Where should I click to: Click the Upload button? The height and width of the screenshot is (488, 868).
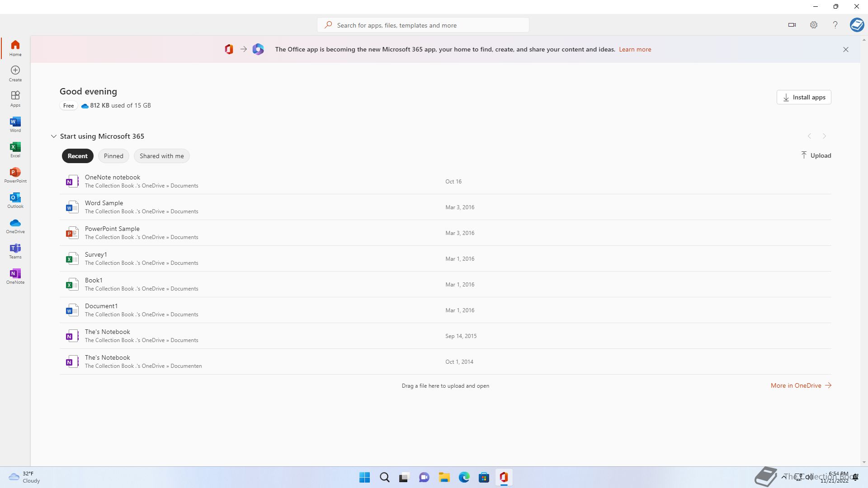tap(816, 155)
